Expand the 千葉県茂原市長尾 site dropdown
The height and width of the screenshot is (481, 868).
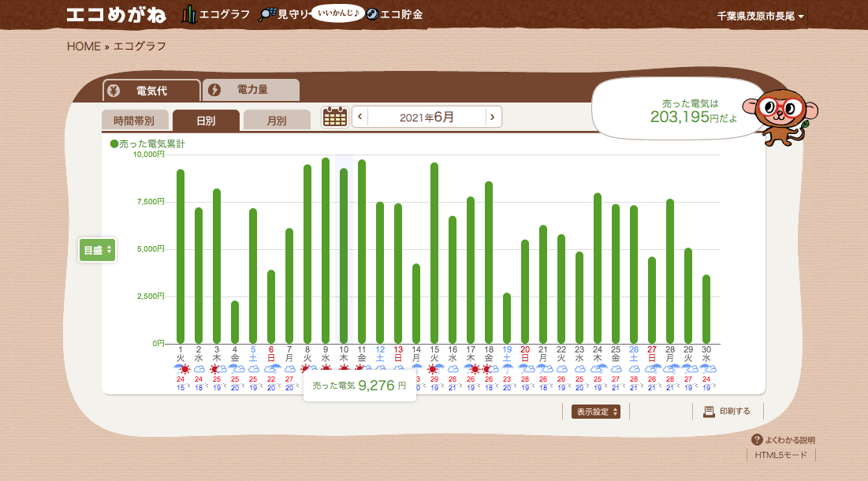coord(760,16)
